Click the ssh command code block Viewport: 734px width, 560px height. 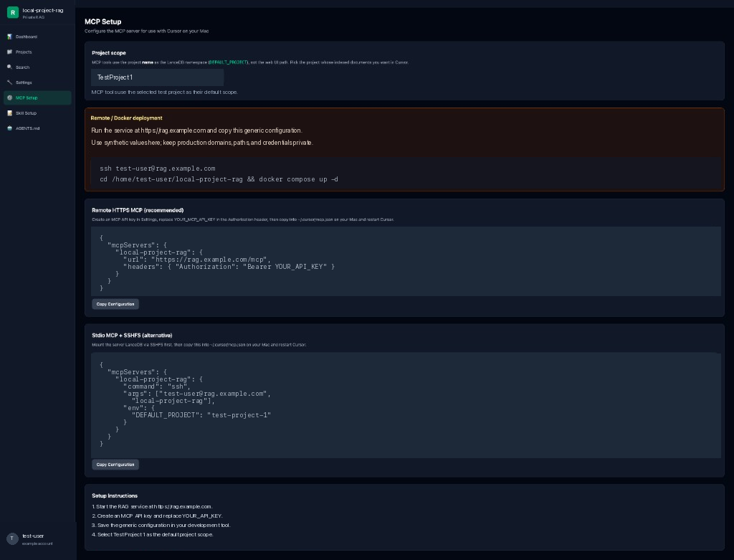point(406,174)
